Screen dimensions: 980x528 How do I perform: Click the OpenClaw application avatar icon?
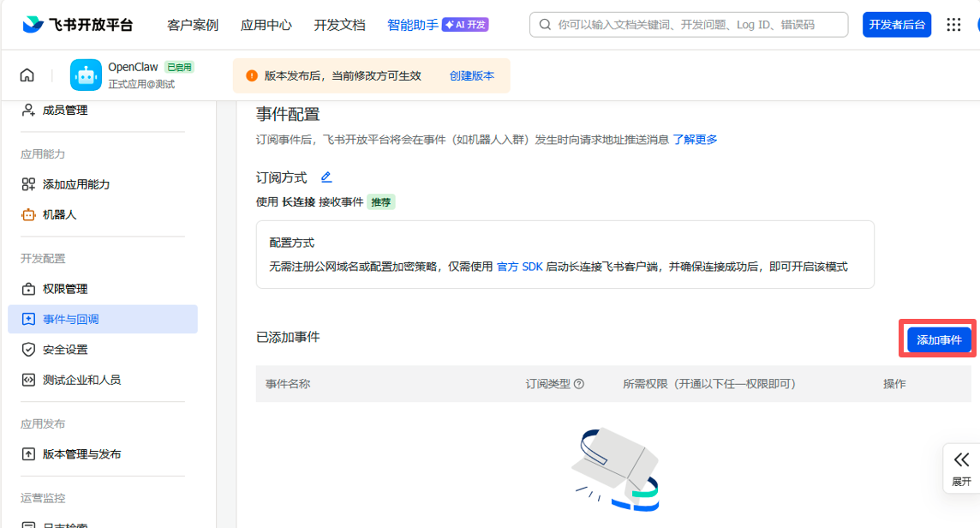(86, 75)
